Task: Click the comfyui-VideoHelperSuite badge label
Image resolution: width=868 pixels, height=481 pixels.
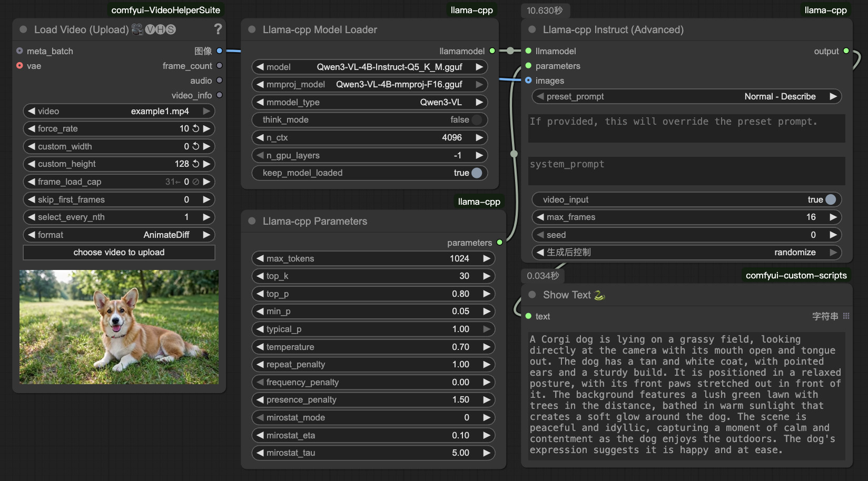Action: click(166, 10)
